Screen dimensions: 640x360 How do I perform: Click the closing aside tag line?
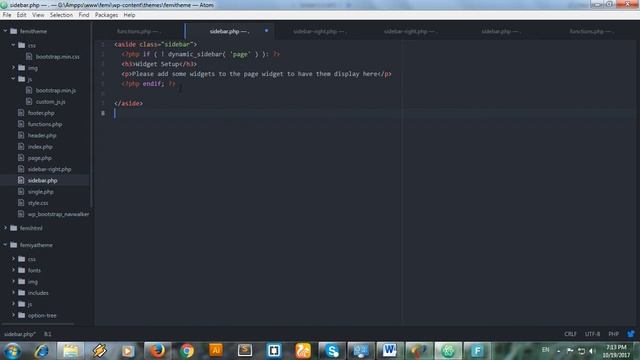(x=129, y=103)
